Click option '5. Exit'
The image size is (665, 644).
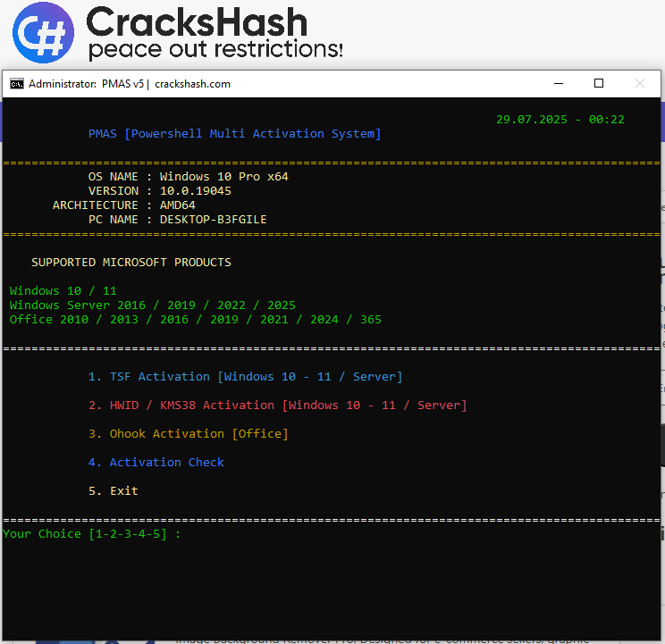point(113,491)
